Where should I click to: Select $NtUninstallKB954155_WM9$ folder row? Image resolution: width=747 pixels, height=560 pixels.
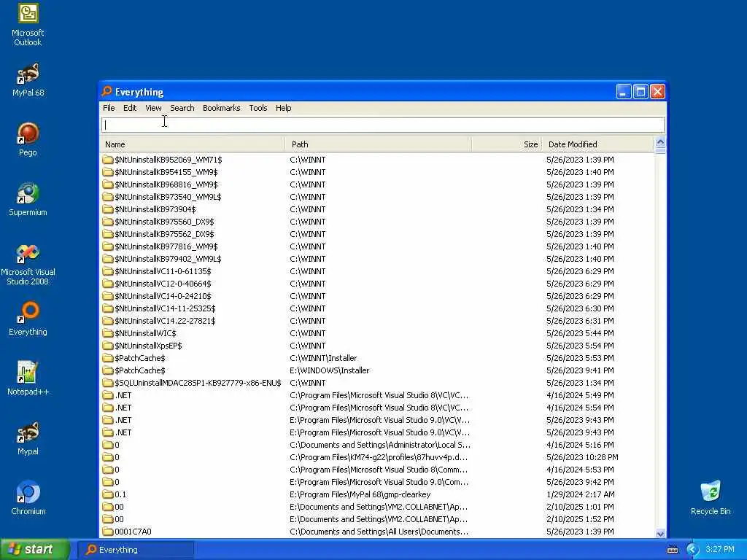coord(377,172)
